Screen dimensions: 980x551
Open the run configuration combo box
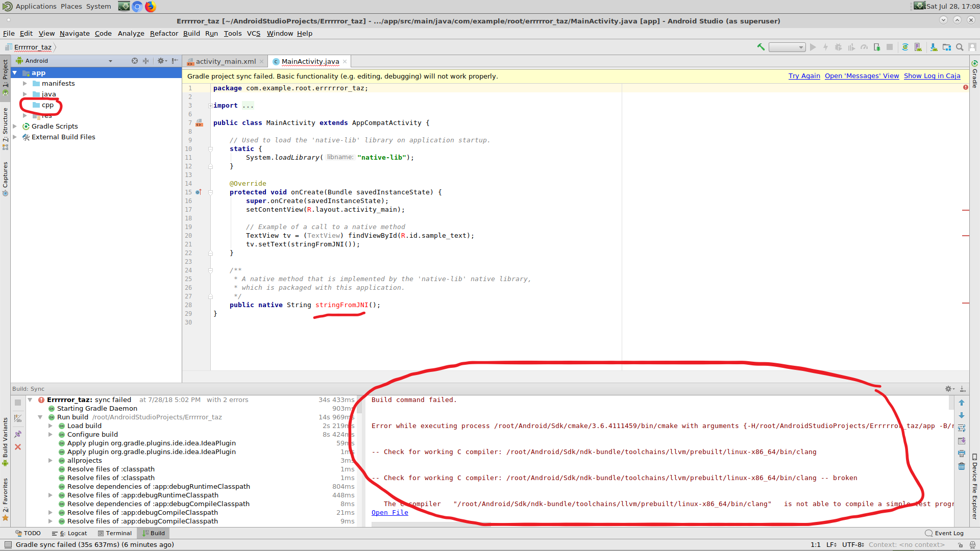787,47
